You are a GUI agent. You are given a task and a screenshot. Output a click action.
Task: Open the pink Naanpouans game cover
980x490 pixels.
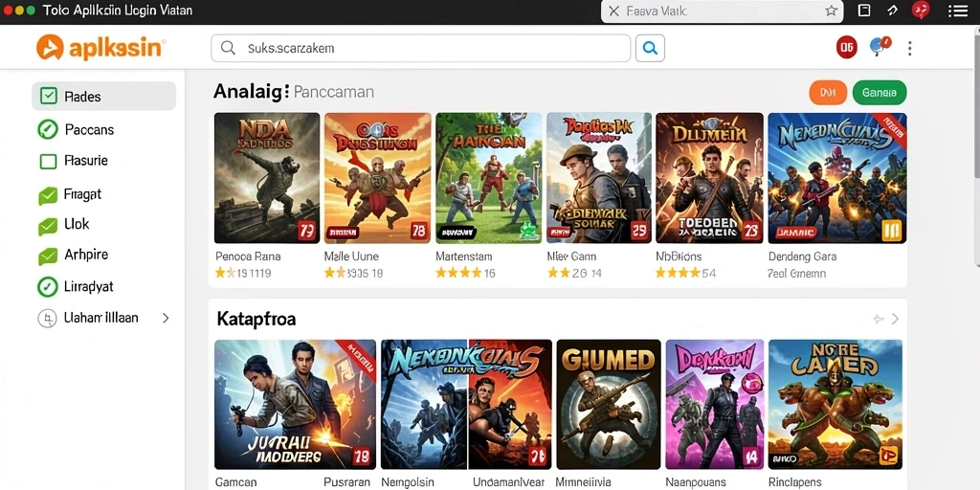[x=714, y=405]
